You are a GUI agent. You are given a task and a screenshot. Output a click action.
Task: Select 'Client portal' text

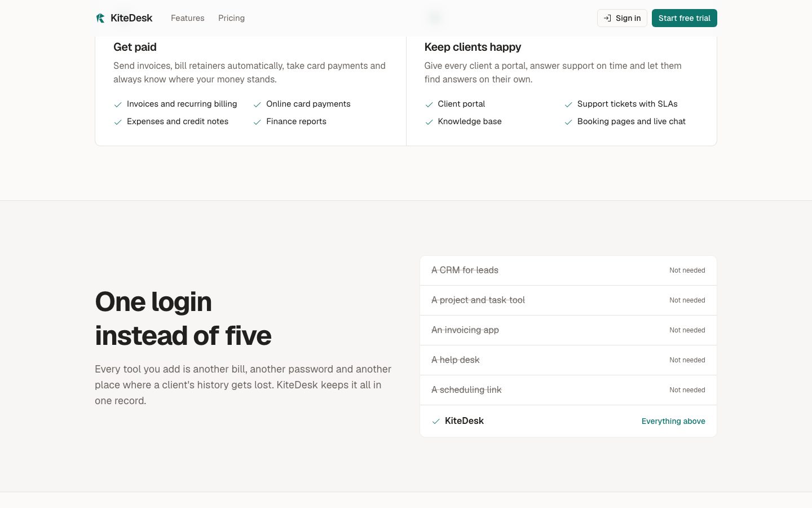tap(461, 104)
